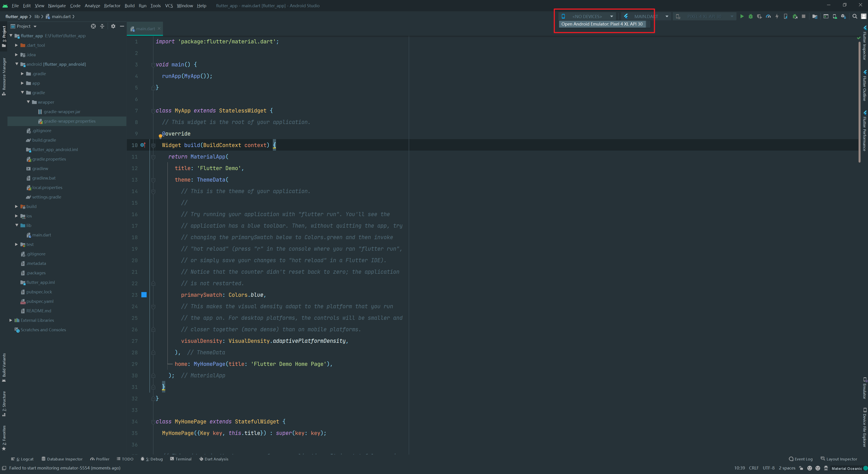Open the Refactor menu
The width and height of the screenshot is (868, 474).
[112, 6]
